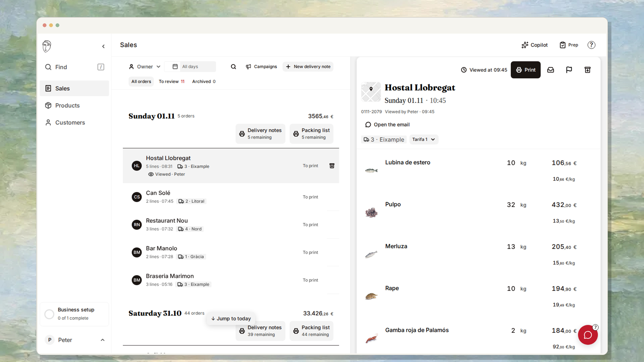Open the Prep clipboard view

click(x=569, y=45)
